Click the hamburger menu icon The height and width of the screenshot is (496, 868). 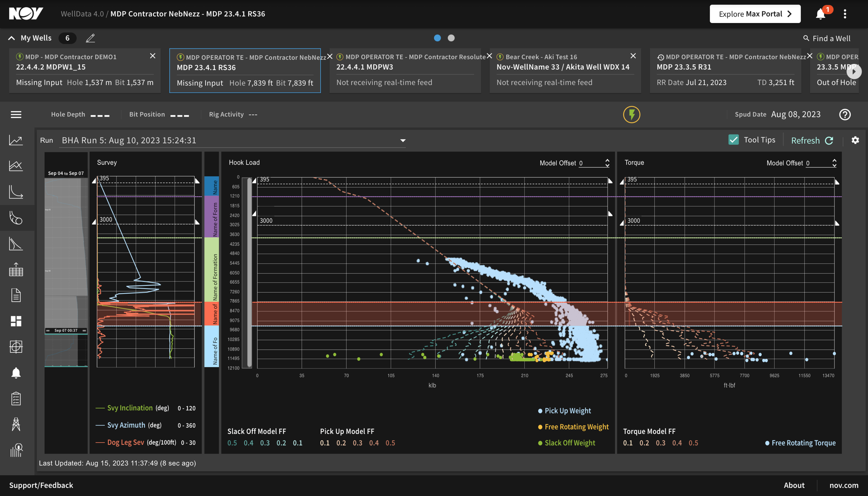tap(16, 114)
